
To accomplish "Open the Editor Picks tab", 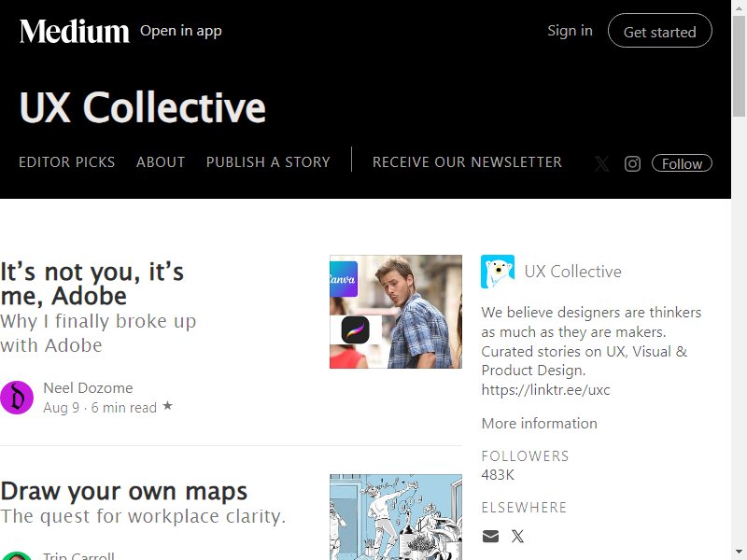I will [x=66, y=161].
